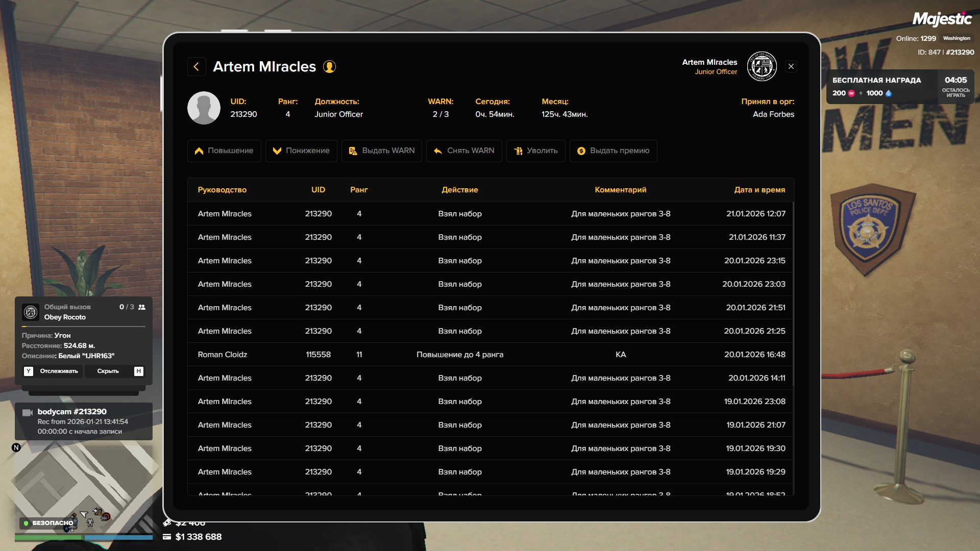Click the Дата и время column header

point(759,190)
